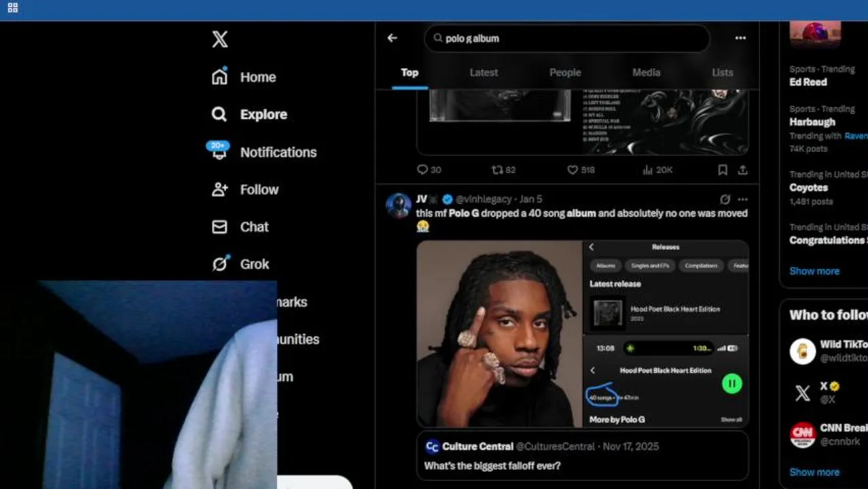Open Grok in the sidebar
The image size is (868, 489).
tap(255, 264)
